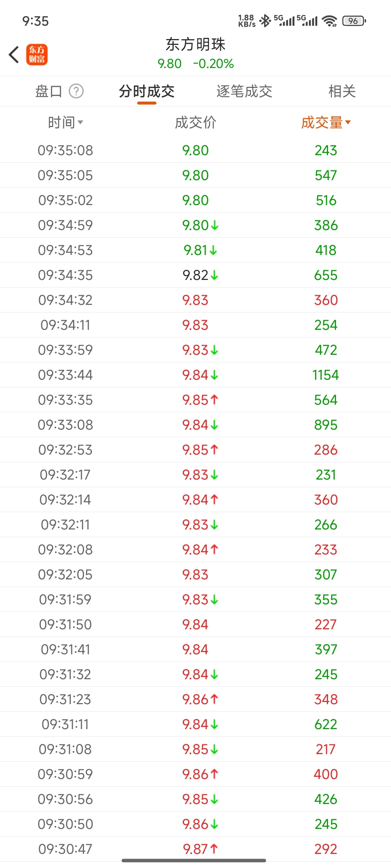391x868 pixels.
Task: Open the 相关 tab
Action: [342, 91]
